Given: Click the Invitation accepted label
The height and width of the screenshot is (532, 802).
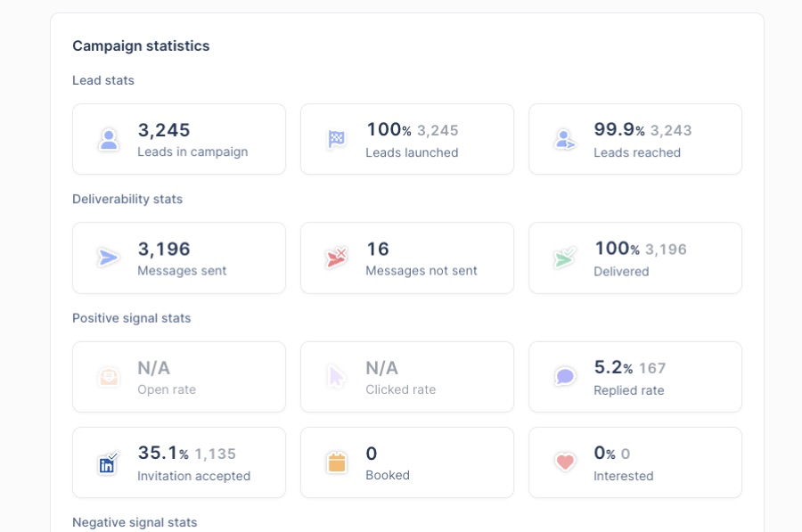Looking at the screenshot, I should [x=194, y=476].
